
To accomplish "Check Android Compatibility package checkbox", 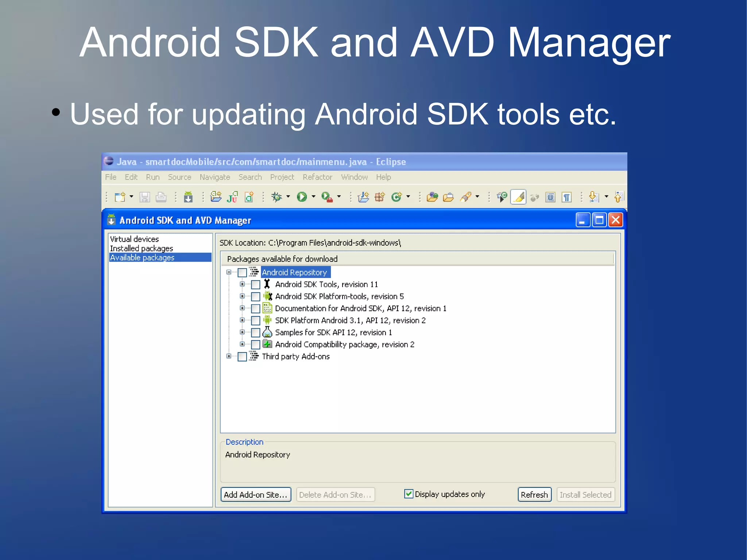I will [x=256, y=345].
